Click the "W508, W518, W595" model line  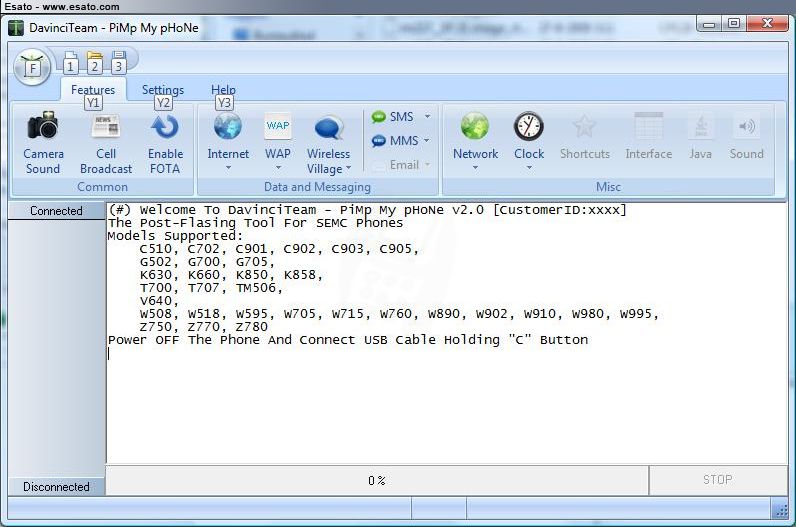pyautogui.click(x=399, y=314)
